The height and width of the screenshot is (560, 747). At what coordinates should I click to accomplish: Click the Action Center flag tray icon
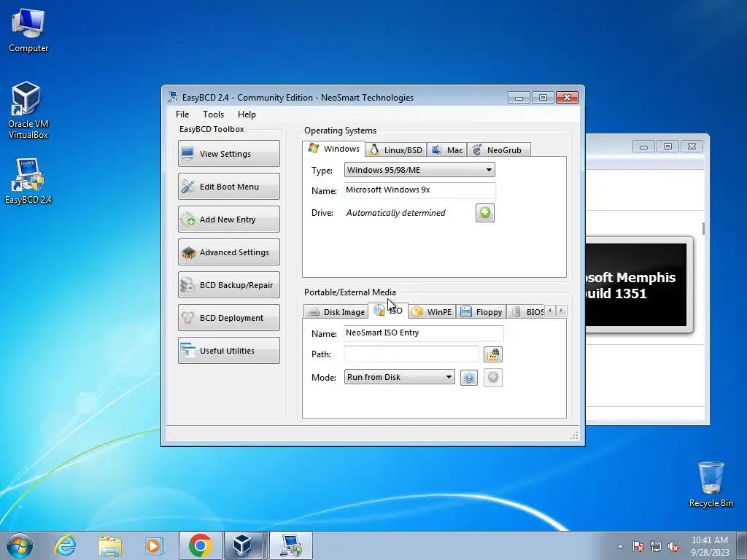point(638,546)
